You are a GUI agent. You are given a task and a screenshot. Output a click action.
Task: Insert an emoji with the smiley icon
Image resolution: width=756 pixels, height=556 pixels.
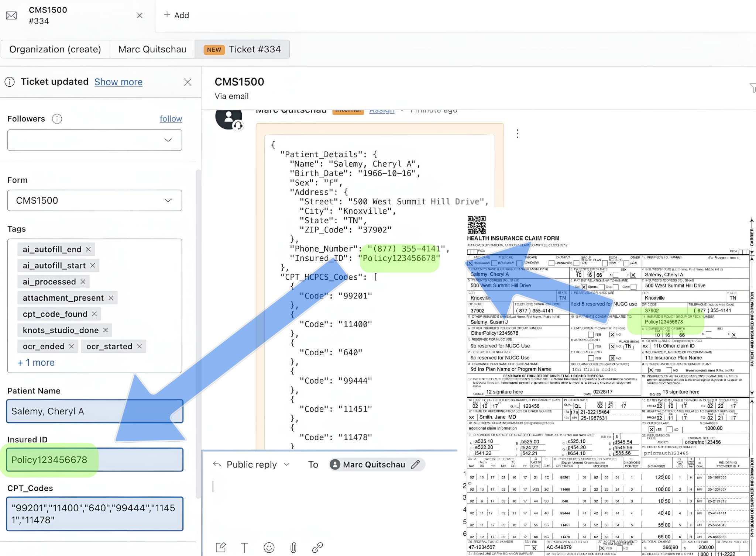click(269, 548)
